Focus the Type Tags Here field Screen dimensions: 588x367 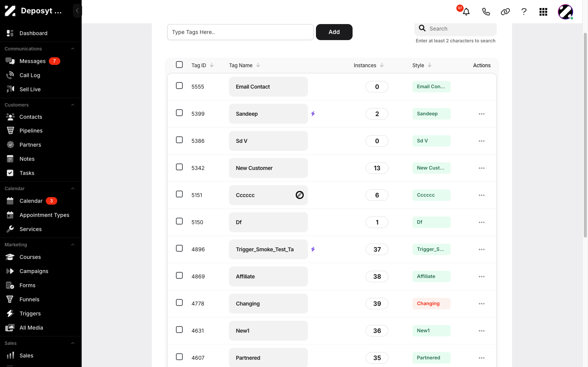pos(240,32)
